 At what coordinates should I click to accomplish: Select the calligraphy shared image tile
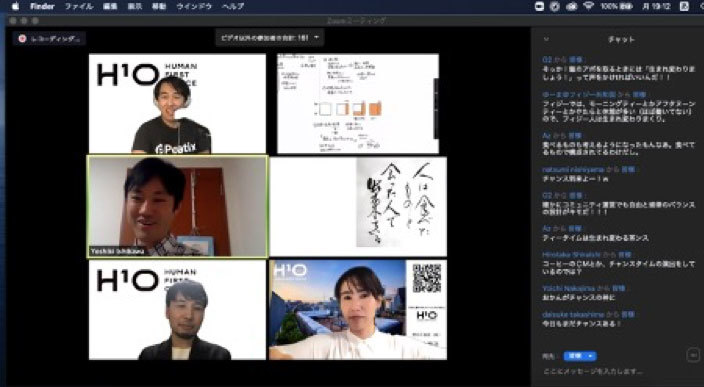[x=358, y=207]
